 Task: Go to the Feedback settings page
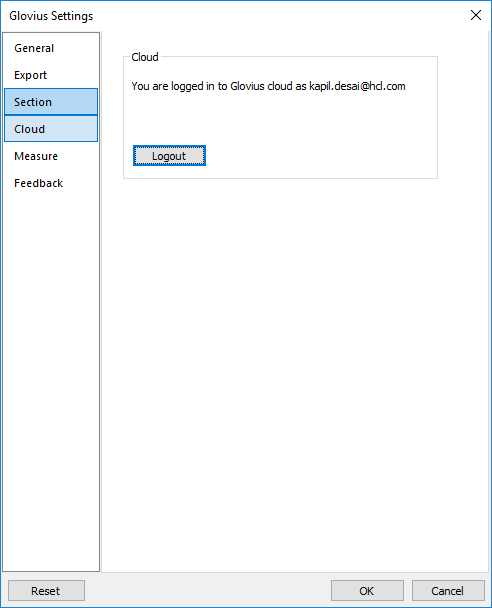click(x=51, y=183)
